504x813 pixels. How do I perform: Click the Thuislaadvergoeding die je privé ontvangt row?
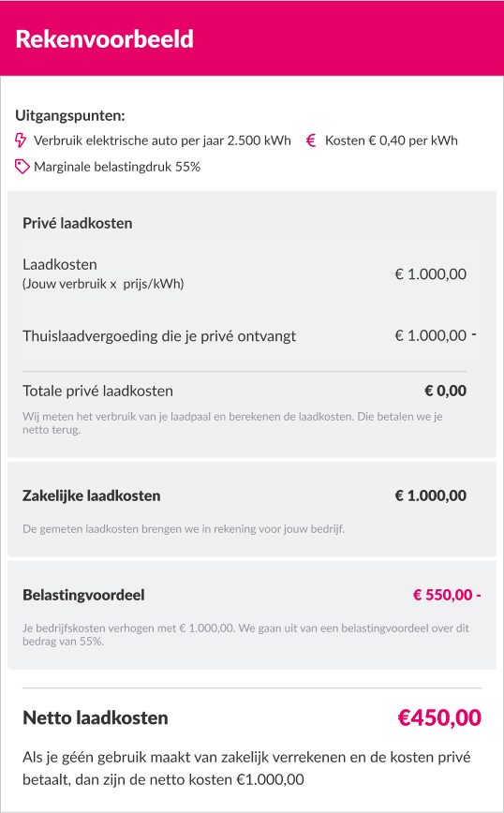[x=249, y=336]
